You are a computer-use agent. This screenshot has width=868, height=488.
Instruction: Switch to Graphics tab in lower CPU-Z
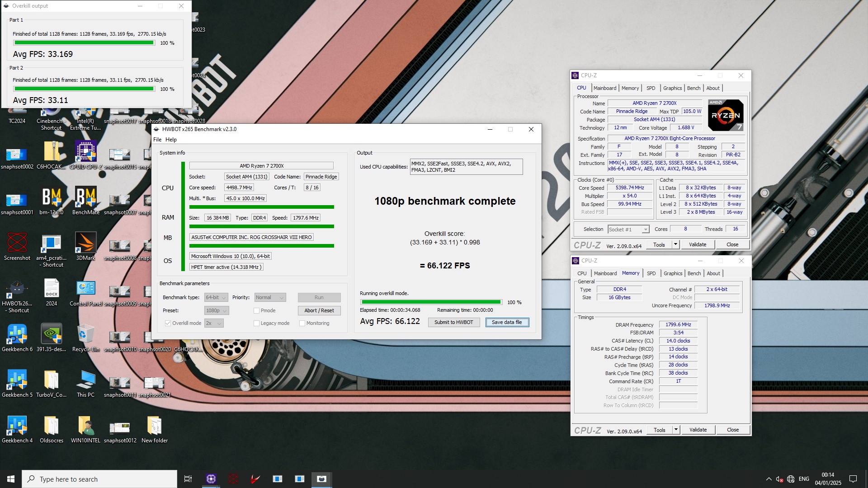[x=673, y=273]
